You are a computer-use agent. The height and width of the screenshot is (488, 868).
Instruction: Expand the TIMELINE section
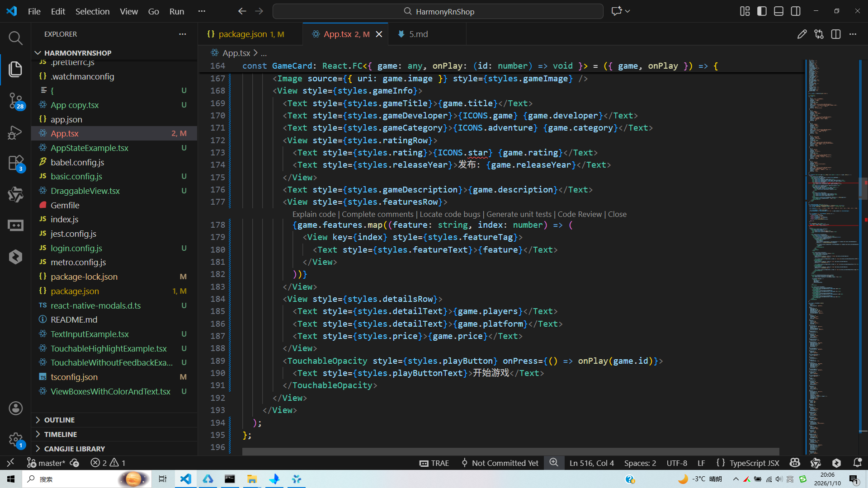point(60,434)
